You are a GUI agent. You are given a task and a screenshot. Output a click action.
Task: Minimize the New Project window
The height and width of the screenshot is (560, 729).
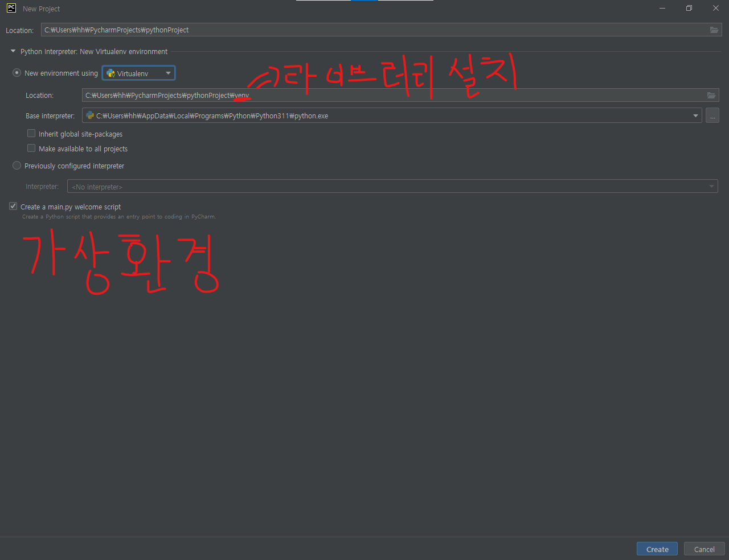click(662, 8)
